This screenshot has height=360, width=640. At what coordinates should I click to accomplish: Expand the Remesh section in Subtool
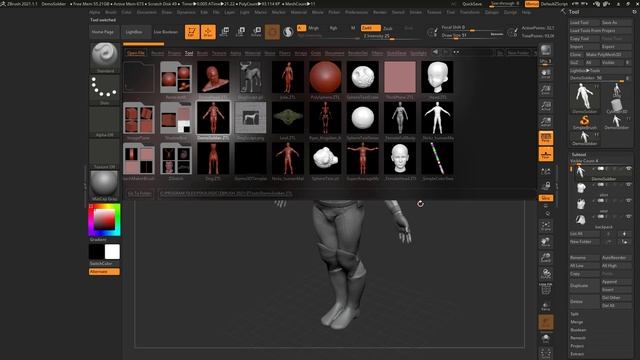coord(578,338)
